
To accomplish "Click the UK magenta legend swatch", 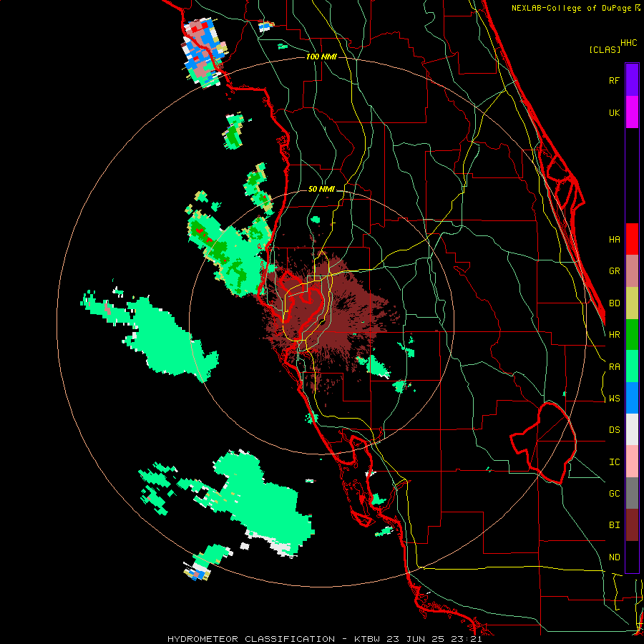I will tap(632, 112).
